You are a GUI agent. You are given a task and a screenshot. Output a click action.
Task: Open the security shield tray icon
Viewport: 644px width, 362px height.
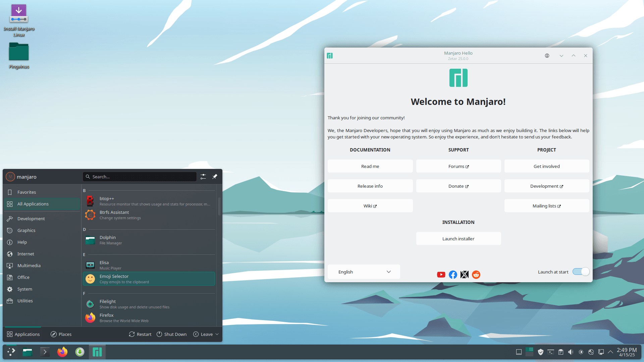[x=540, y=352]
